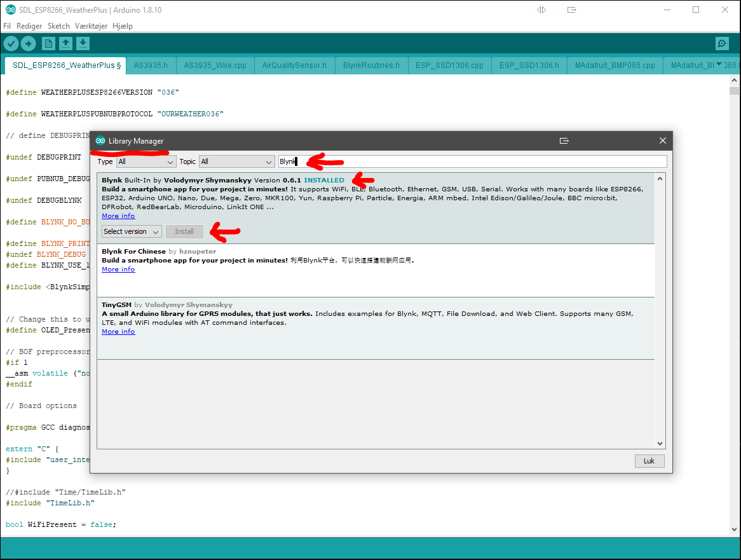Click the library list scroll down arrow
The image size is (741, 560).
[660, 443]
